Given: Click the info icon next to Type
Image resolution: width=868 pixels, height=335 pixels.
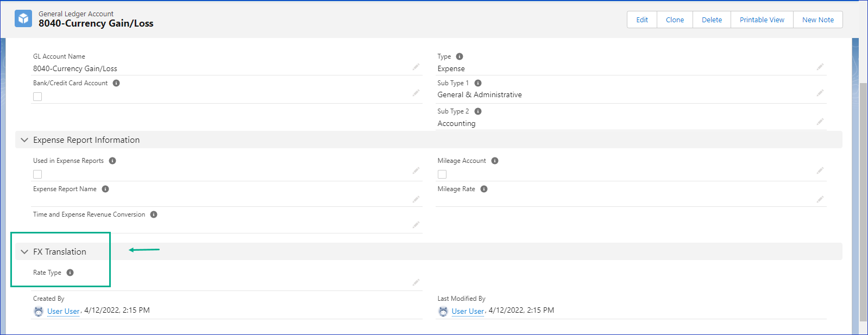Looking at the screenshot, I should (x=460, y=56).
